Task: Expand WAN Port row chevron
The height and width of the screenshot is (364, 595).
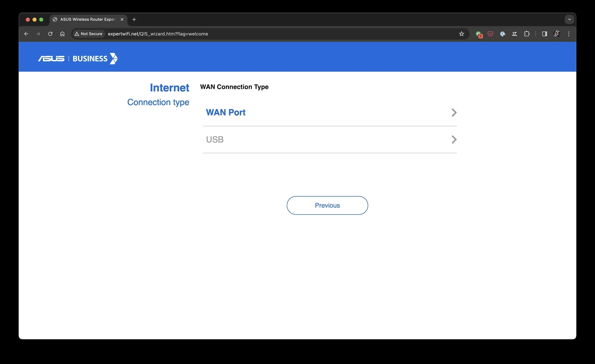Action: coord(454,112)
